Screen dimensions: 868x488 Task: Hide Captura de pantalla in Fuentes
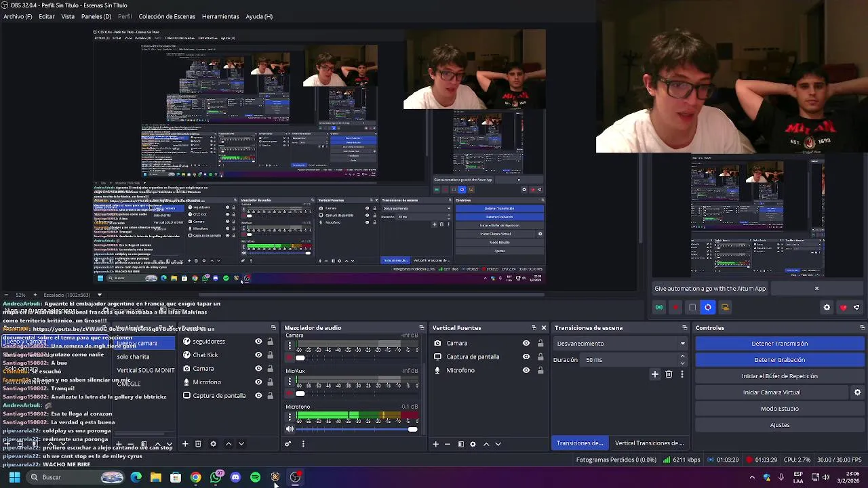pos(258,396)
